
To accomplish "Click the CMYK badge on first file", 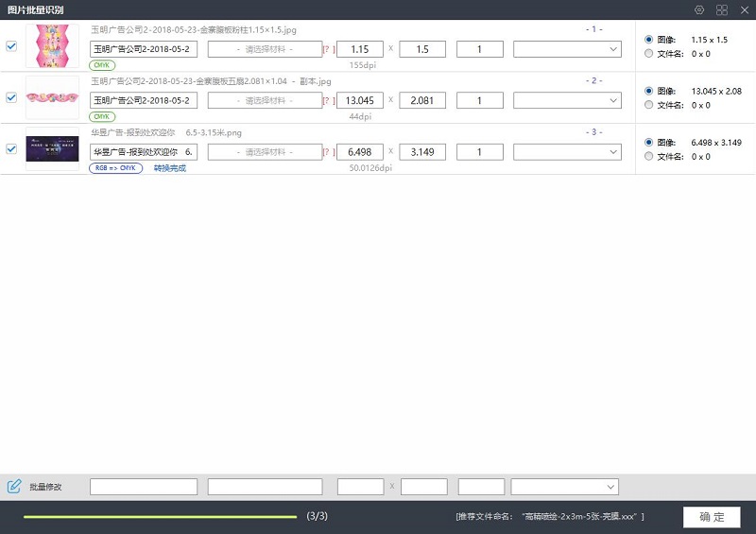I will [102, 65].
